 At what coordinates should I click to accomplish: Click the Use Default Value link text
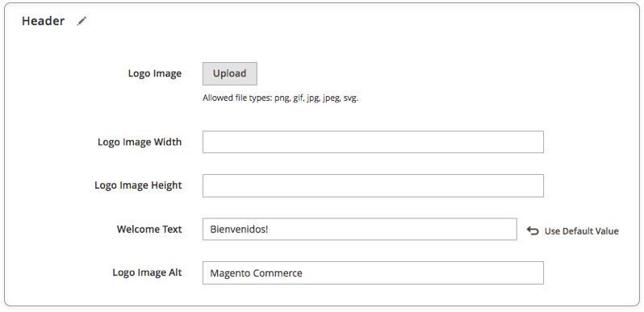click(581, 231)
